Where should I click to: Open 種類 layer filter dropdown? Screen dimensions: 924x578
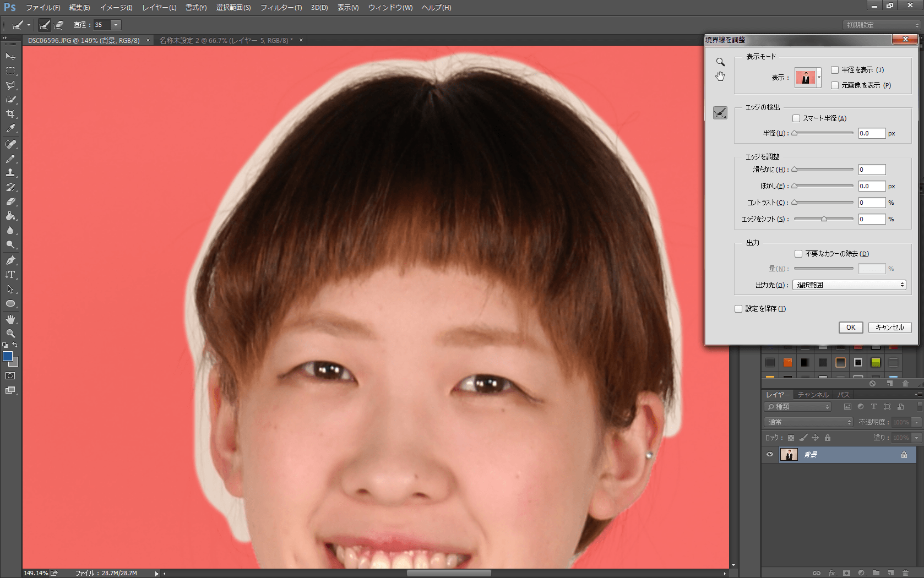(x=797, y=407)
